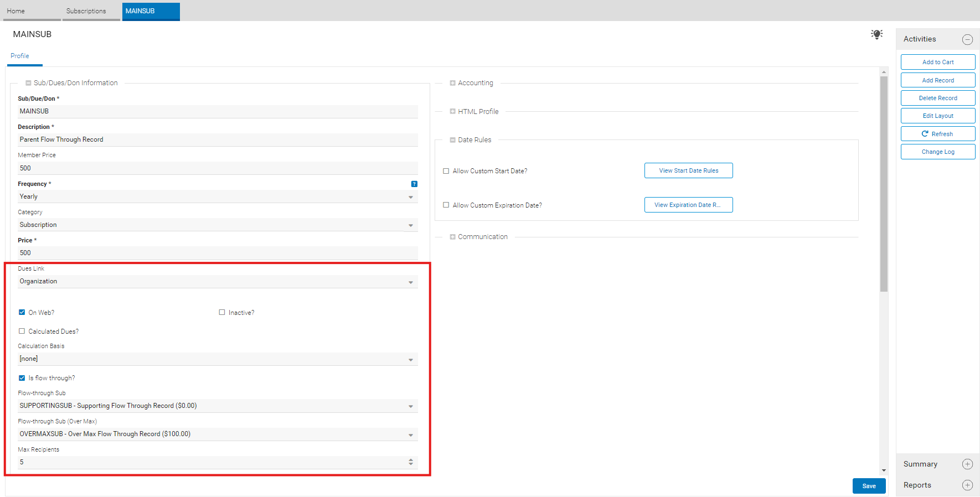
Task: Tick Allow Custom Expiration Date? checkbox
Action: coord(446,205)
